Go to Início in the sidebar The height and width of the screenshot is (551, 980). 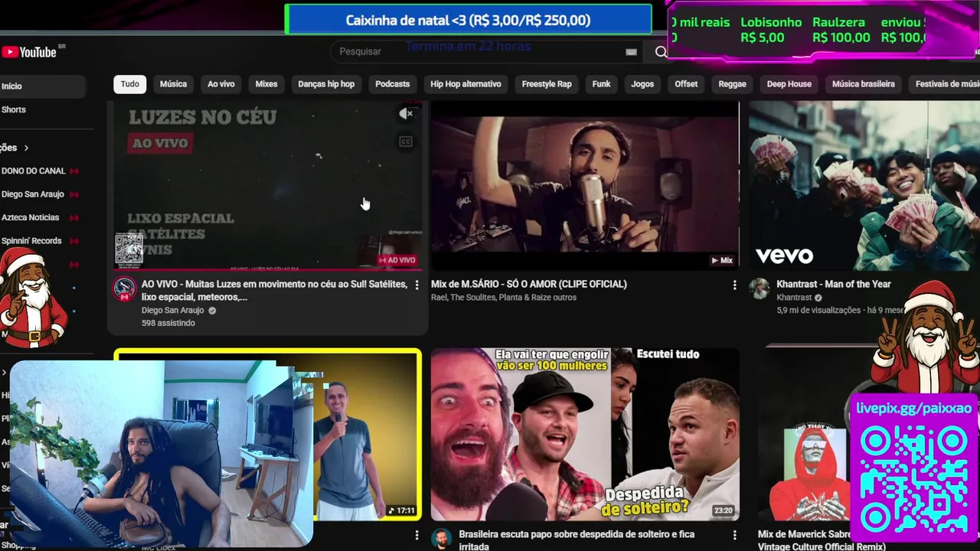(x=42, y=86)
